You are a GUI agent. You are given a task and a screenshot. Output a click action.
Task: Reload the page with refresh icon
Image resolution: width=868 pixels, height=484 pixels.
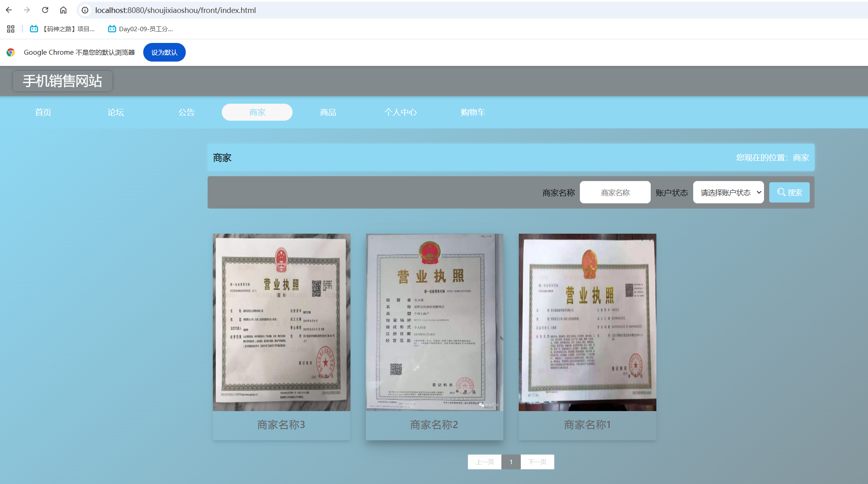click(x=45, y=10)
